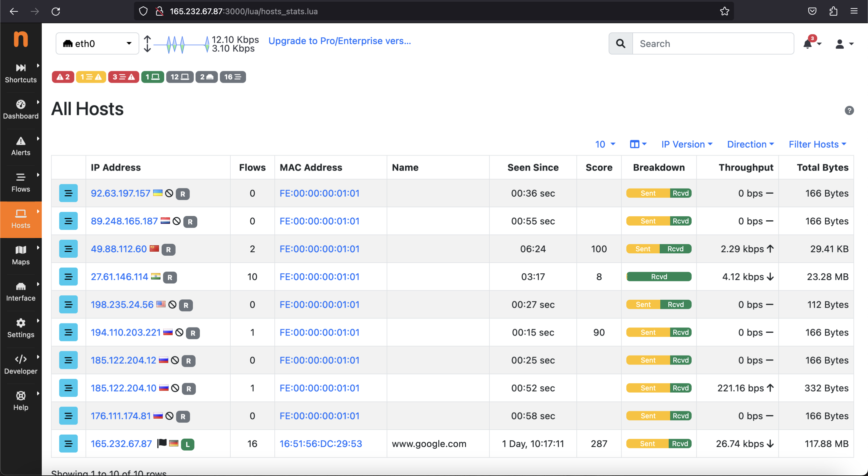Change rows per page using the 10 dropdown
Screen dimensions: 868x476
point(605,144)
